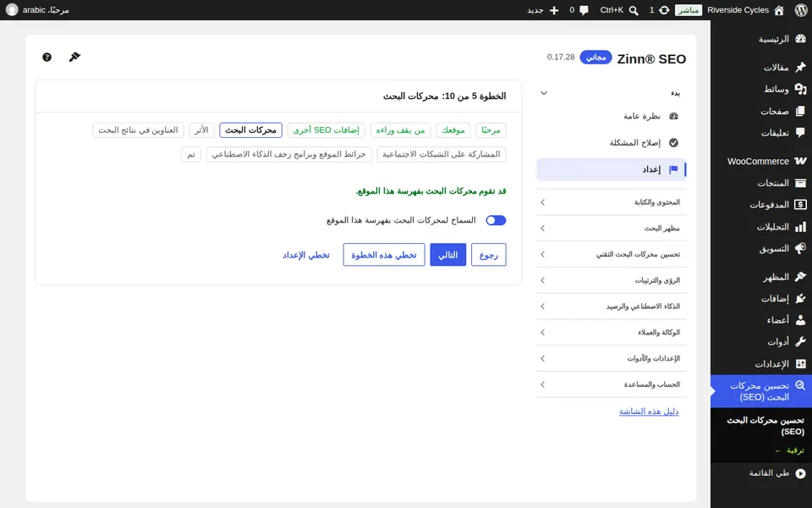Select إضافات SEO أخرى step tab
Image resolution: width=812 pixels, height=508 pixels.
(x=326, y=130)
